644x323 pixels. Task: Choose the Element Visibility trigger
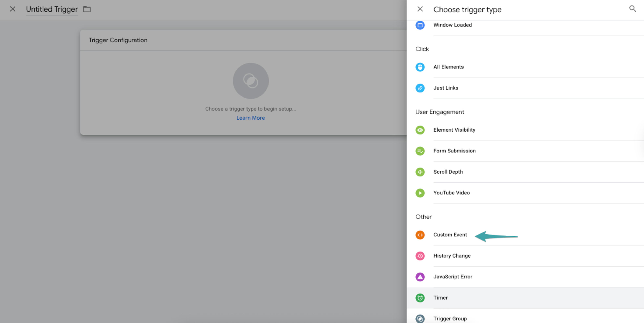(x=525, y=130)
